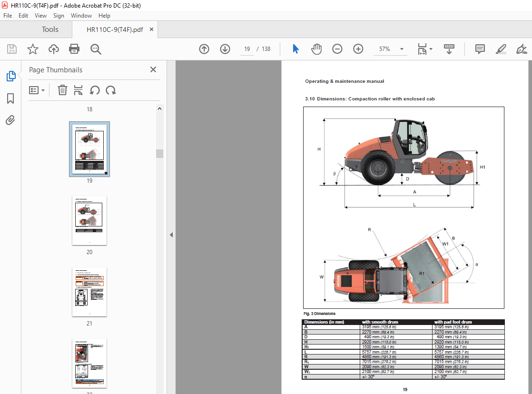Click the 'with pad foot drum' column header
This screenshot has height=394, width=532.
click(x=453, y=322)
